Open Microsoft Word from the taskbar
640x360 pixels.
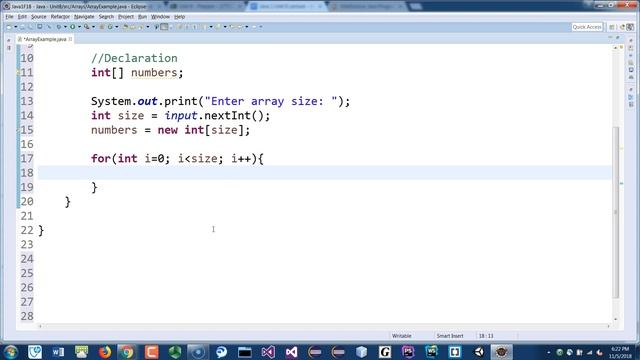tap(58, 352)
